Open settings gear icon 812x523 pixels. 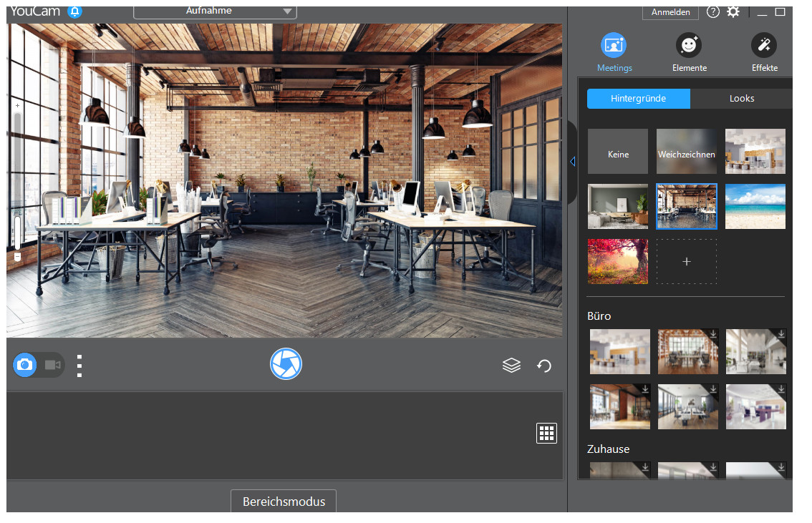pos(733,11)
